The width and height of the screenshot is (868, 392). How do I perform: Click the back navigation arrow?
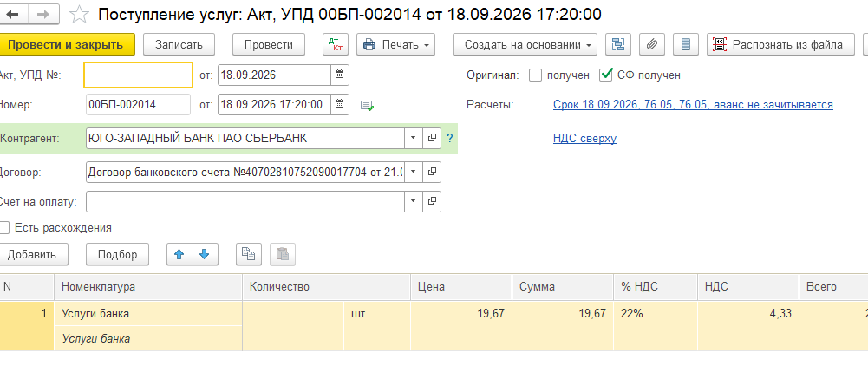pos(11,15)
